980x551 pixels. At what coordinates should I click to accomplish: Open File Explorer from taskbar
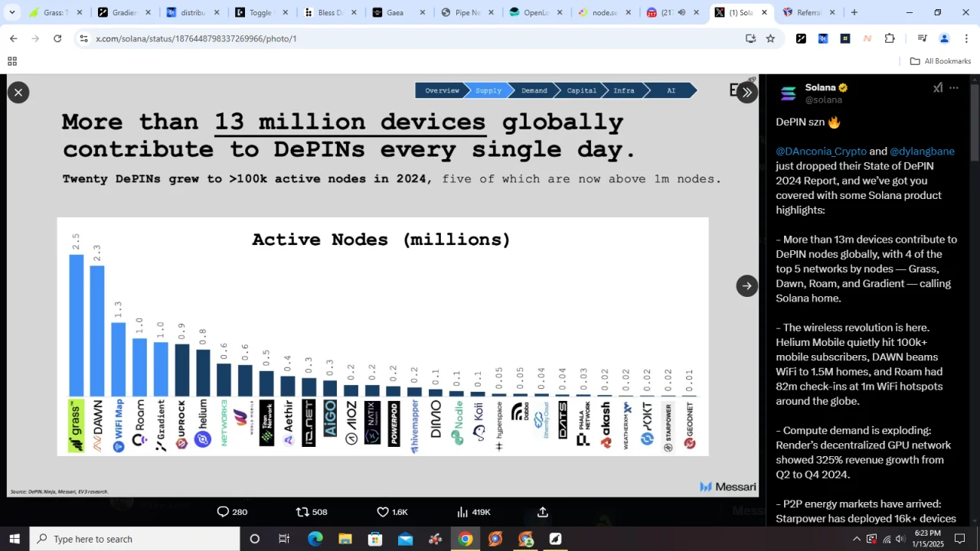click(x=345, y=539)
